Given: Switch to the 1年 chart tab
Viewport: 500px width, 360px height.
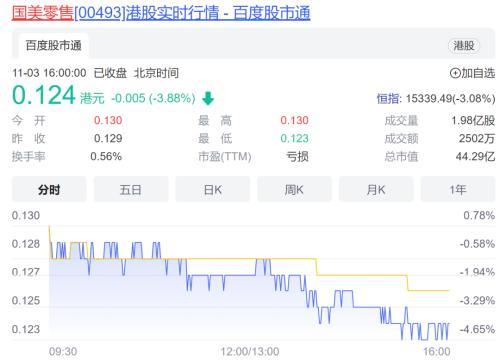Looking at the screenshot, I should pyautogui.click(x=458, y=190).
